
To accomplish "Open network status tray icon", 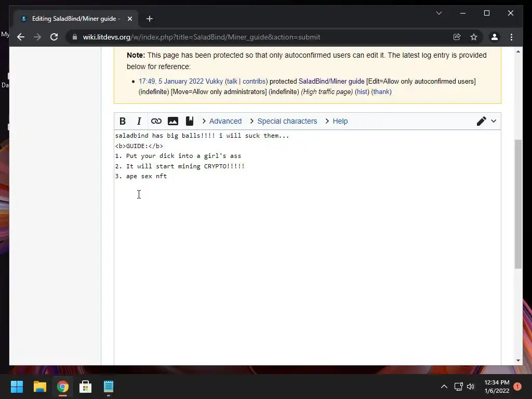I will [458, 387].
